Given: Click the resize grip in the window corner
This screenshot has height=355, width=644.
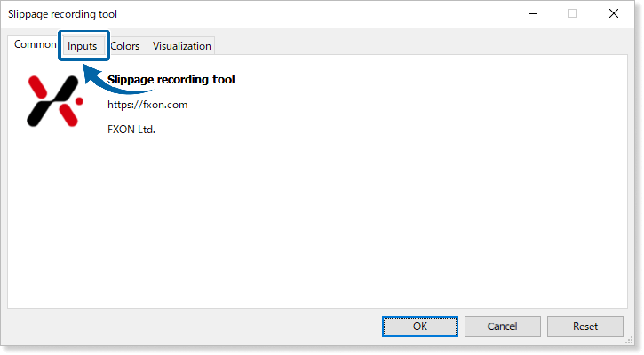Looking at the screenshot, I should tap(628, 341).
